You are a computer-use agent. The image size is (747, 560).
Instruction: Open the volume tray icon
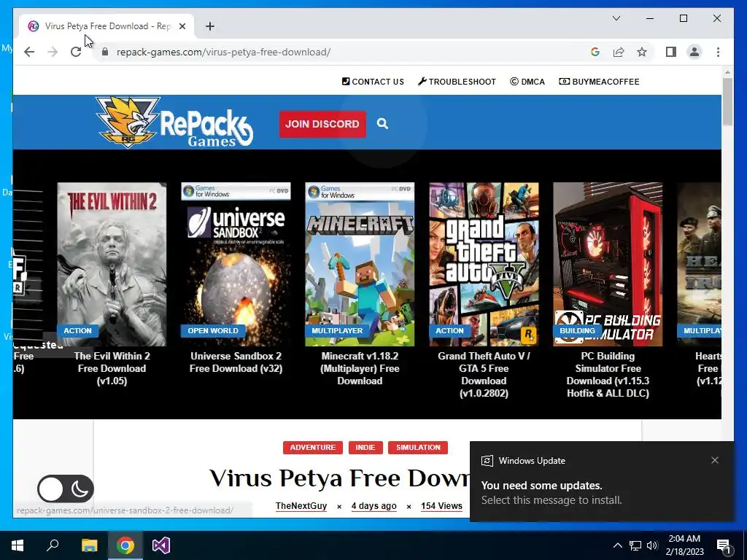click(x=652, y=545)
